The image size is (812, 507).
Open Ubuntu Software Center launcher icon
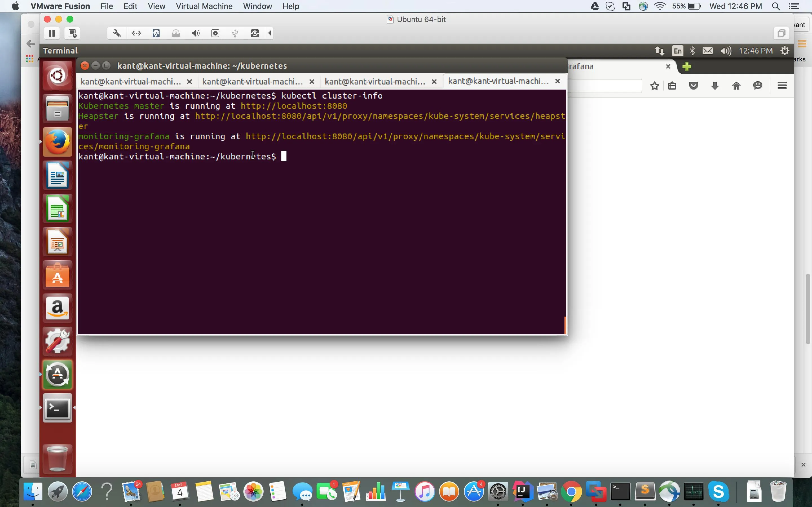[x=58, y=275]
